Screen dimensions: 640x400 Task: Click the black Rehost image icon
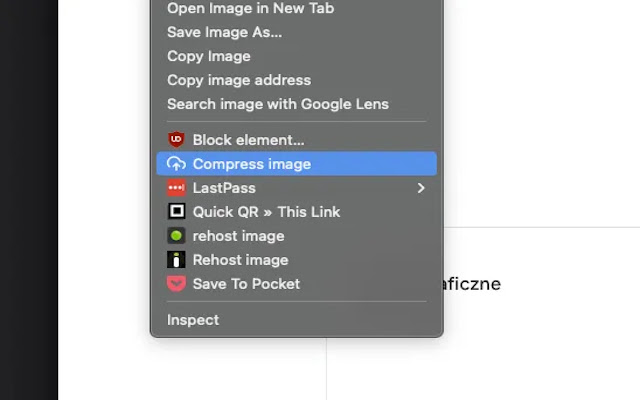pyautogui.click(x=176, y=260)
